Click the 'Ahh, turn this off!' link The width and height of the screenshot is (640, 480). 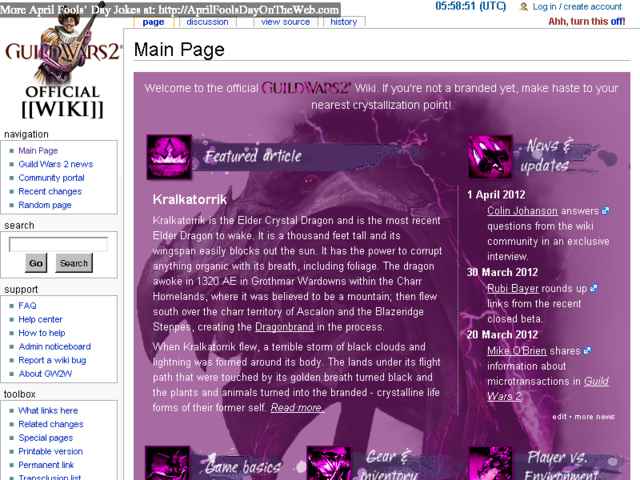pyautogui.click(x=587, y=21)
